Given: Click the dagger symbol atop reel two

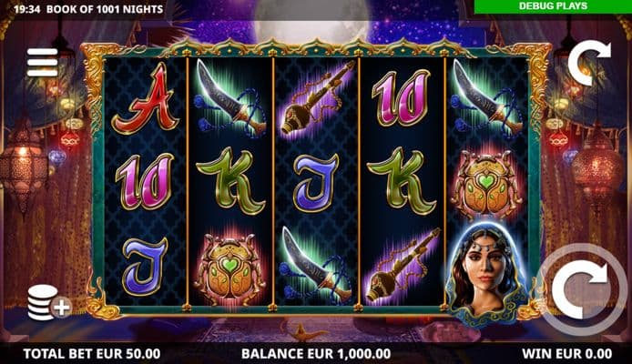Looking at the screenshot, I should (230, 99).
